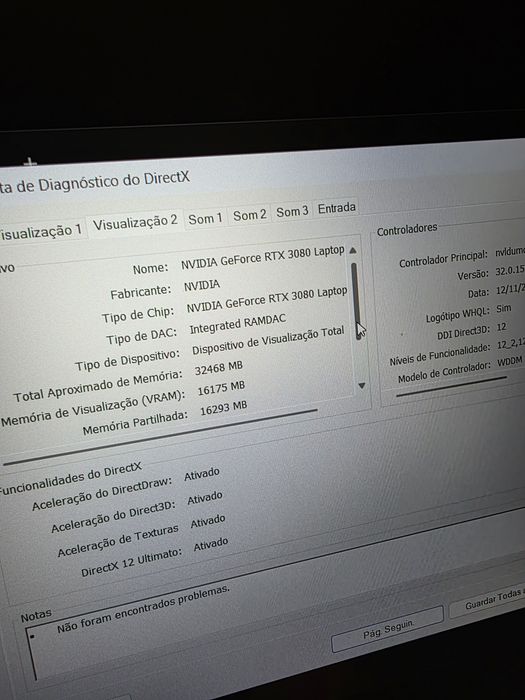This screenshot has height=700, width=525.
Task: Click the Memória Partilhada label
Action: (135, 423)
